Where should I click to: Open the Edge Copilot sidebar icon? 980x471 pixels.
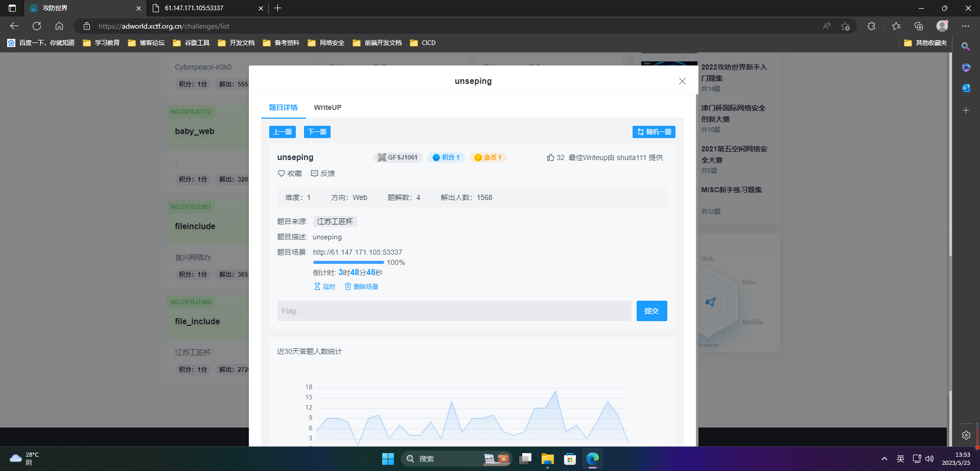[966, 67]
